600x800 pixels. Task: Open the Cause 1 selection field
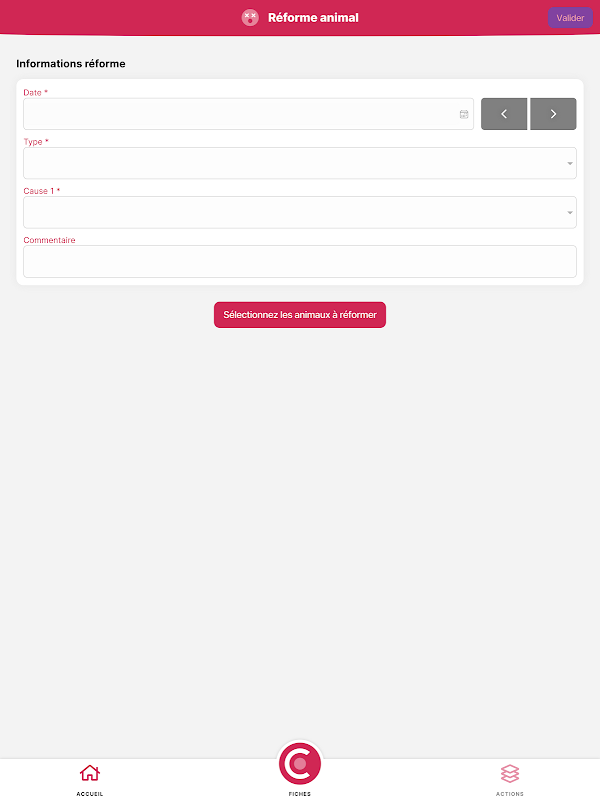[300, 212]
